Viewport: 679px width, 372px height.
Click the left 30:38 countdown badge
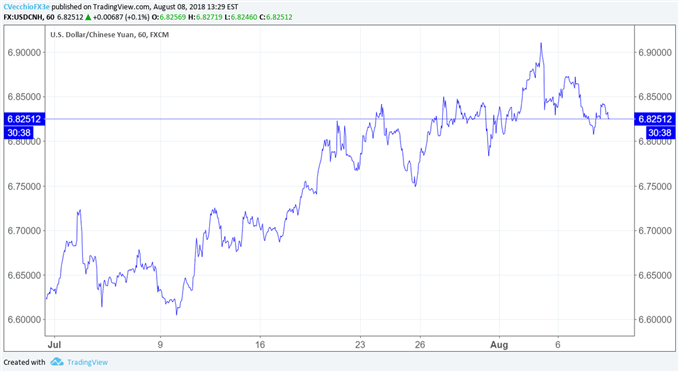19,133
